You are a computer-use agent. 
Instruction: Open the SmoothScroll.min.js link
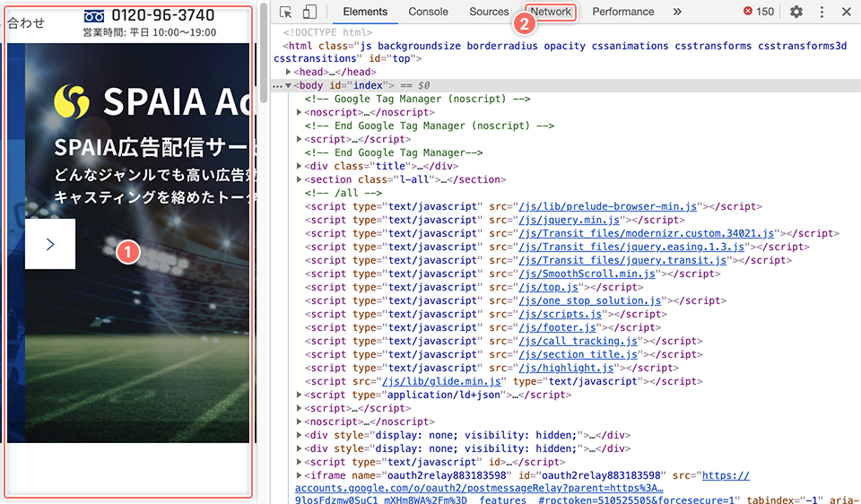[x=587, y=274]
